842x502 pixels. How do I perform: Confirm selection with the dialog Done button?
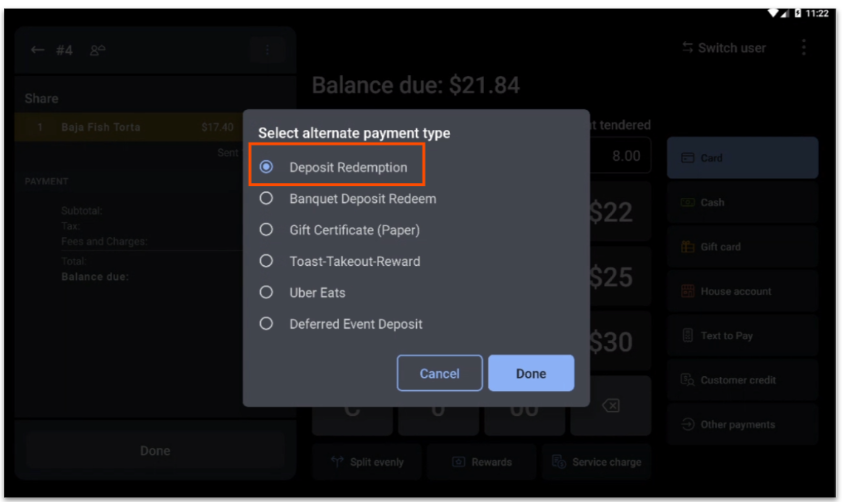click(x=531, y=373)
